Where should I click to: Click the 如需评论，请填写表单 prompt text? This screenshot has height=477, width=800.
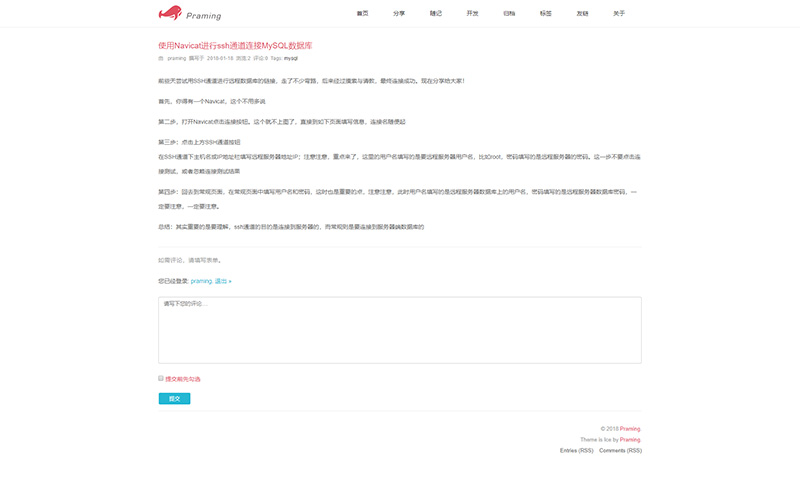click(190, 260)
